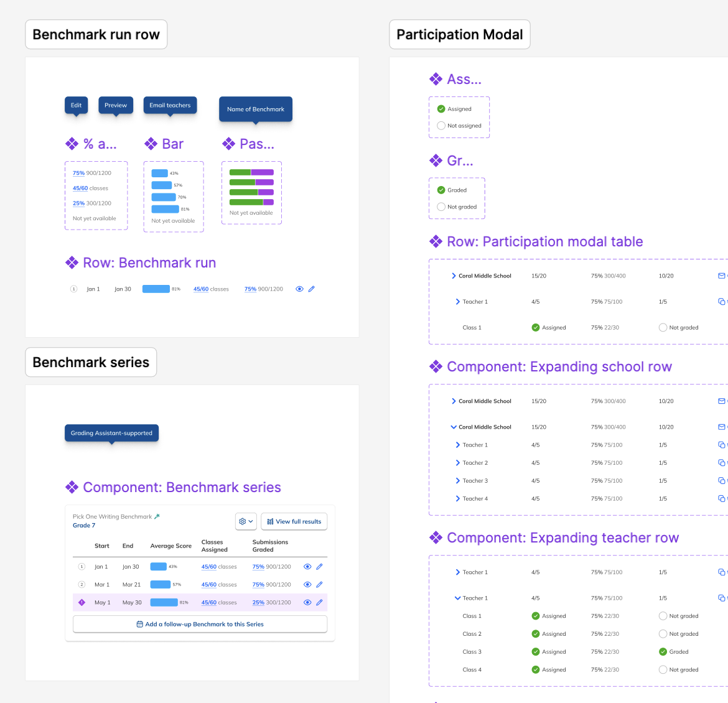Click the Email teachers tooltip label
Screen dimensions: 728x703
click(170, 105)
